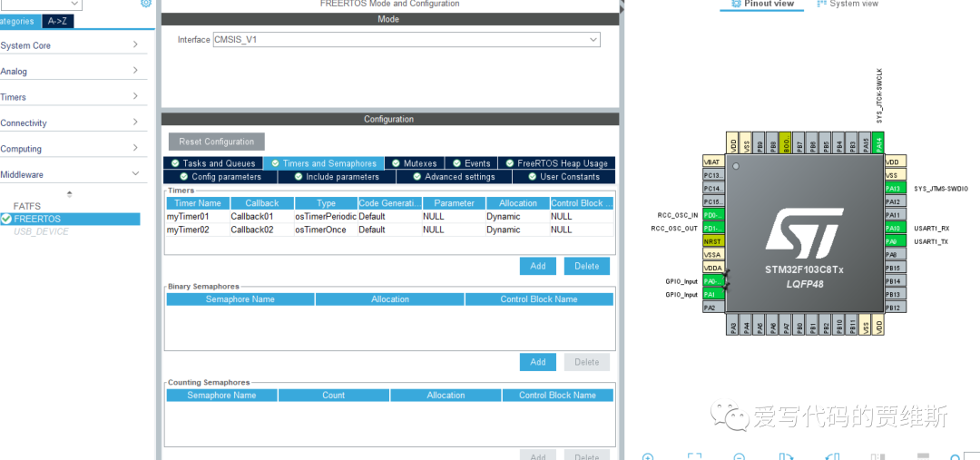Viewport: 980px width, 460px height.
Task: Click the Count column header
Action: coord(333,395)
